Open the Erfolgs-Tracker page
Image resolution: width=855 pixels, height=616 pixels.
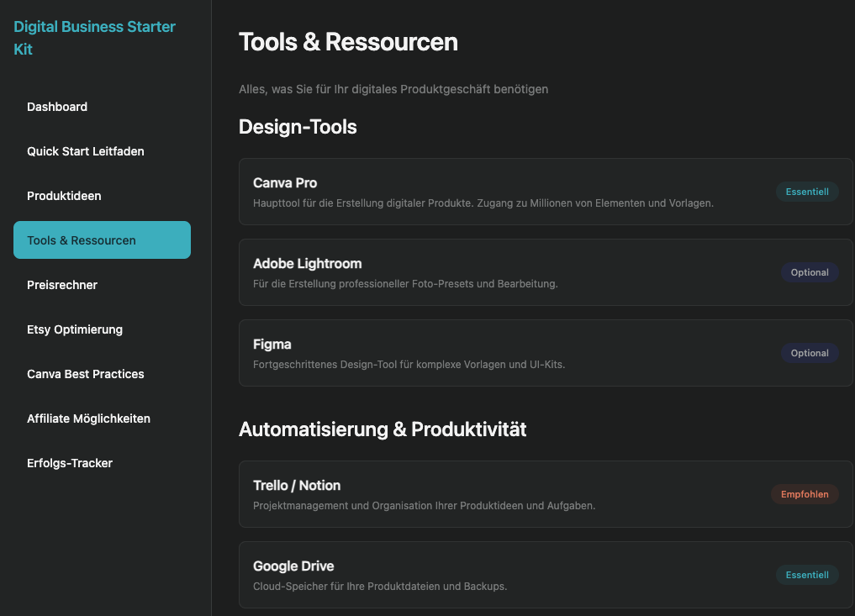(70, 463)
